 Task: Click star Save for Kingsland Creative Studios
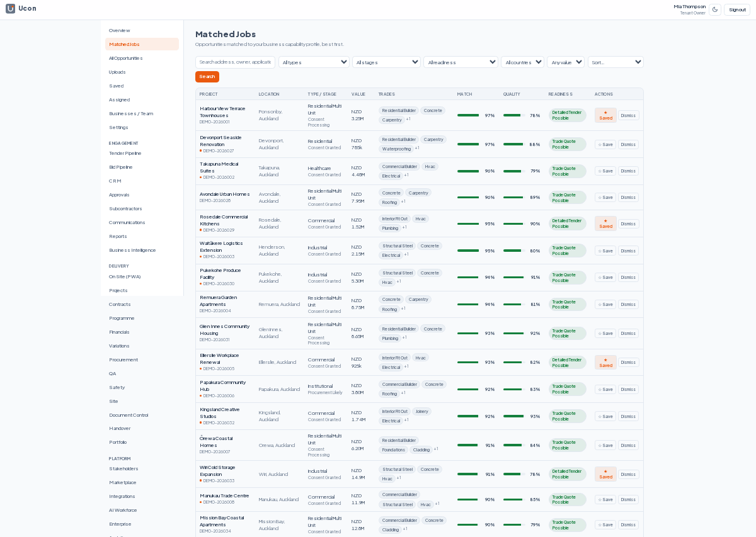(605, 416)
